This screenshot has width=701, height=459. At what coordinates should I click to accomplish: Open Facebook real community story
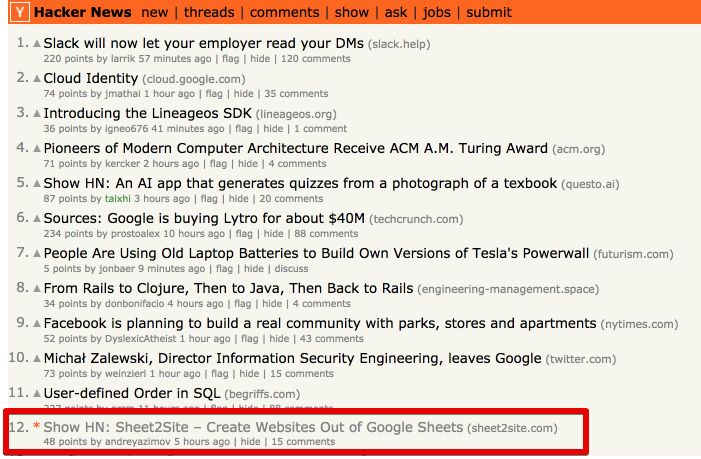pos(320,323)
